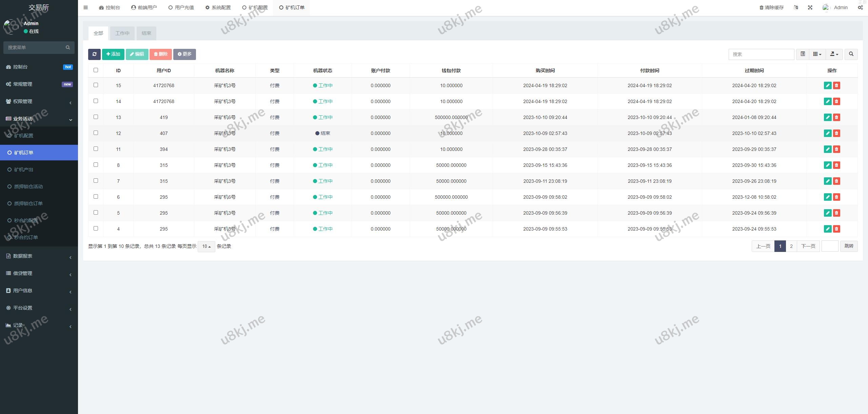Switch to the 工作中 filter tab

[122, 33]
